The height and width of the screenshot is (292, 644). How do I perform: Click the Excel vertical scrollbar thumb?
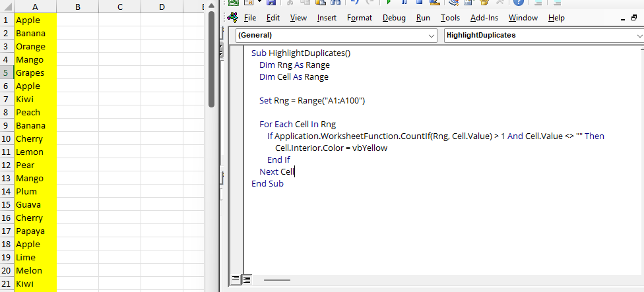click(212, 59)
